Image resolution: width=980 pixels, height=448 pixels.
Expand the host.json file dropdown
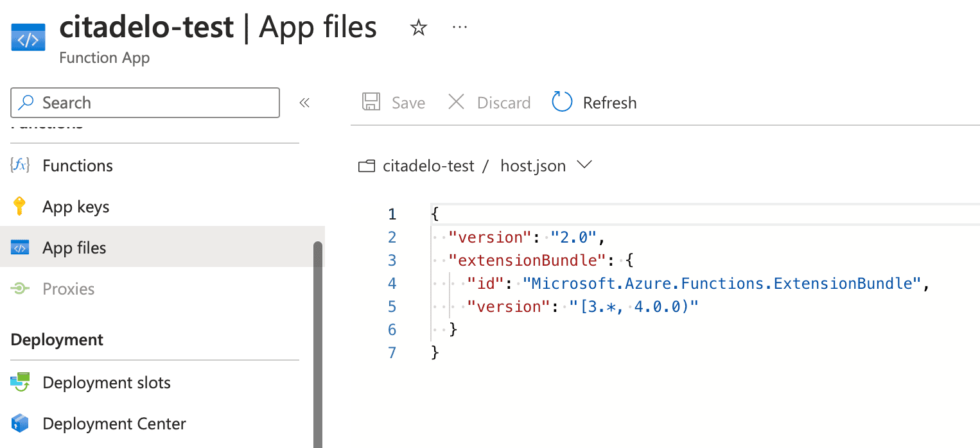[584, 165]
